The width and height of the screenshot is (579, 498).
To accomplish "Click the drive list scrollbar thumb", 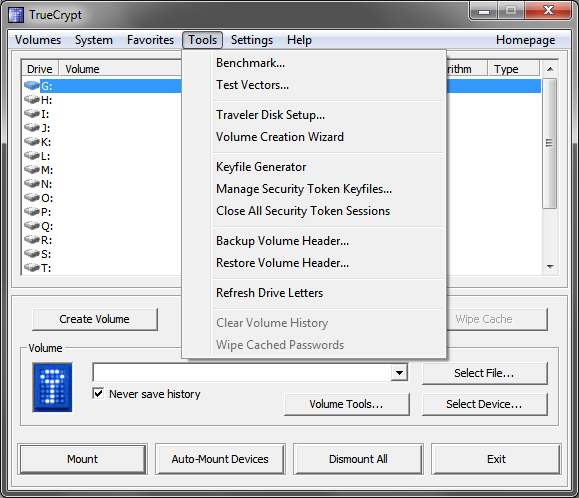I will click(550, 144).
